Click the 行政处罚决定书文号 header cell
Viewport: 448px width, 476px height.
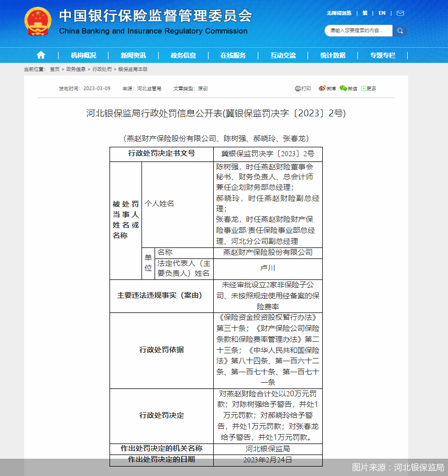(161, 154)
